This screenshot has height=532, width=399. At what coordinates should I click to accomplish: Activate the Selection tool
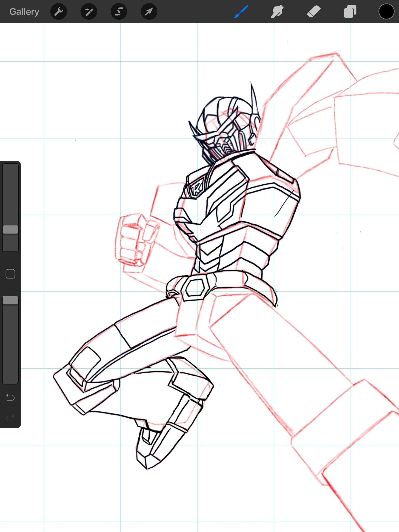click(x=119, y=12)
